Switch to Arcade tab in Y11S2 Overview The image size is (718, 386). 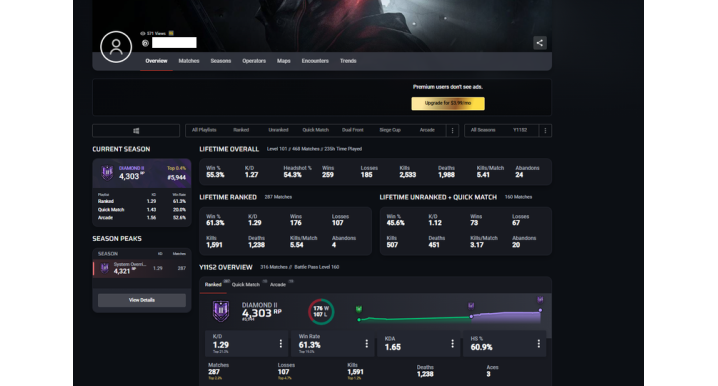tap(277, 284)
